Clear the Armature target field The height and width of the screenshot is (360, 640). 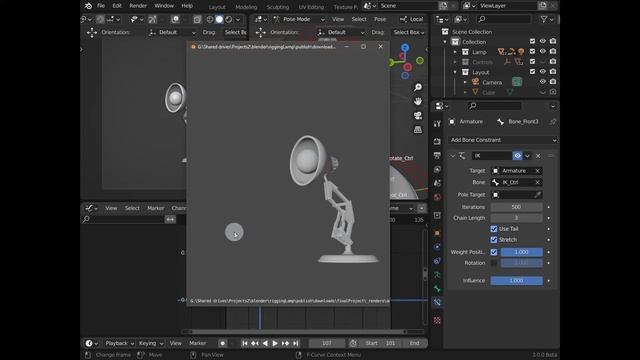coord(537,171)
